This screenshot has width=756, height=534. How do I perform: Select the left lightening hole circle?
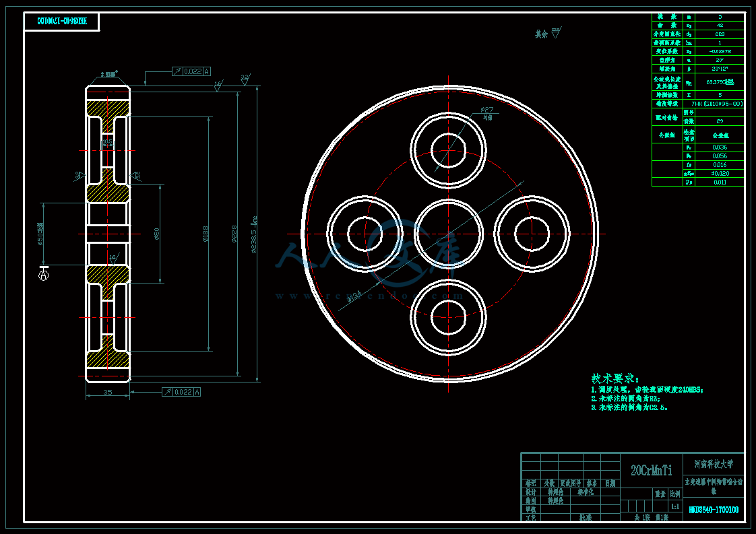point(365,234)
